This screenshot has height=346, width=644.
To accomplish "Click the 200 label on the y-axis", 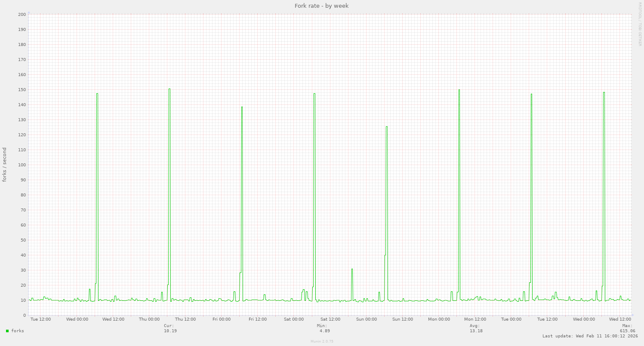I will point(22,15).
